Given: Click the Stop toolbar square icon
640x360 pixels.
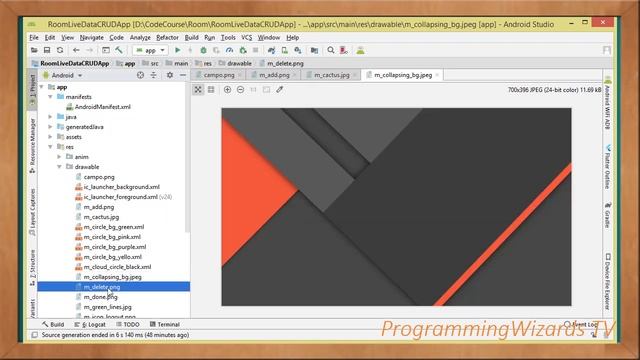Looking at the screenshot, I should pos(256,50).
